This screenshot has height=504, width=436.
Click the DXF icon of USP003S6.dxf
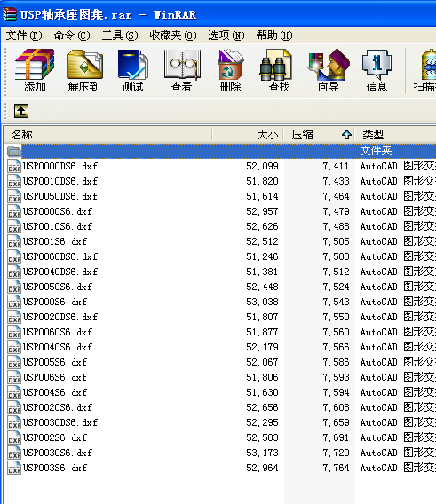pyautogui.click(x=14, y=468)
